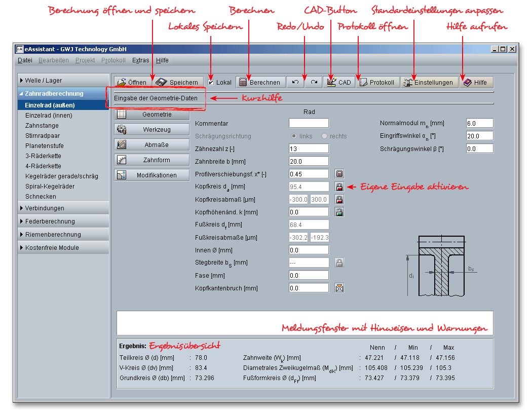Select the 'links' radio button
Viewport: 532px width, 410px height.
click(x=294, y=136)
